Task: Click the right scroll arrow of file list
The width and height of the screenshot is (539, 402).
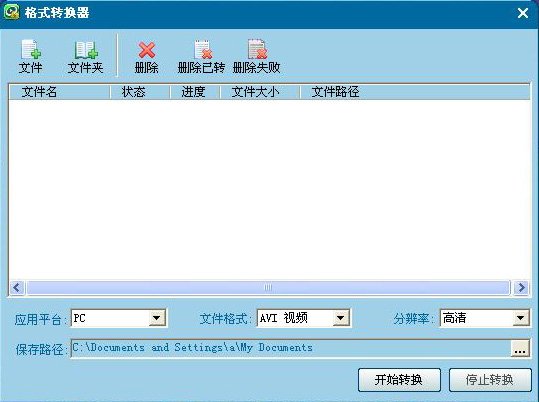Action: 521,287
